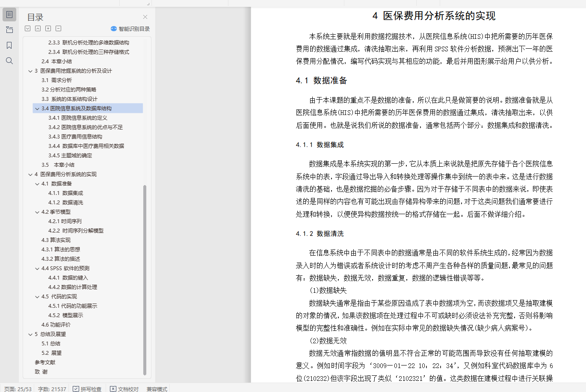Select outline entry 4.1.2 数据清洗

tap(65, 203)
